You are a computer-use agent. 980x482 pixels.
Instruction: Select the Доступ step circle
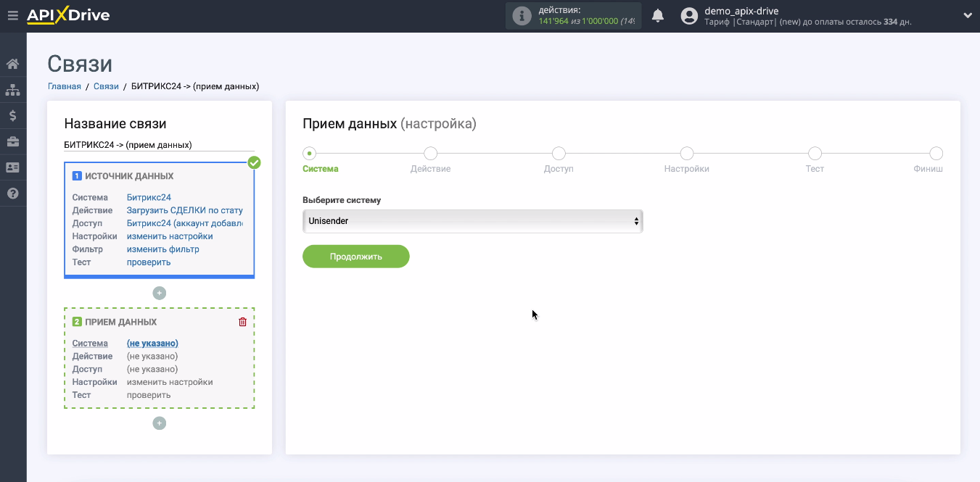point(559,153)
